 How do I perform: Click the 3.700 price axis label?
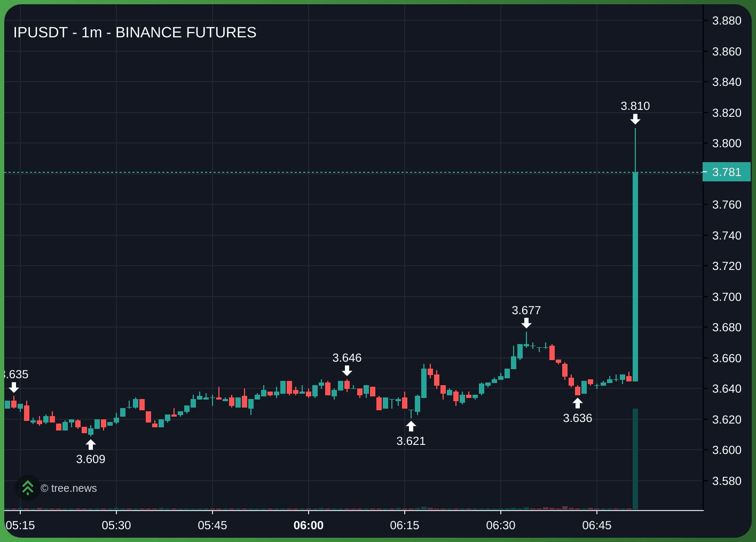click(727, 297)
